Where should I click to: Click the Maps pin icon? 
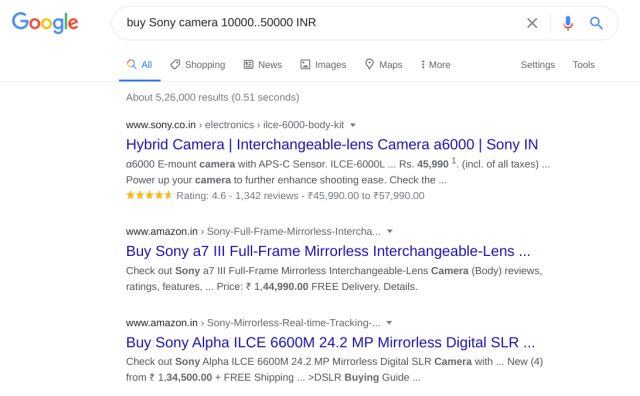369,64
